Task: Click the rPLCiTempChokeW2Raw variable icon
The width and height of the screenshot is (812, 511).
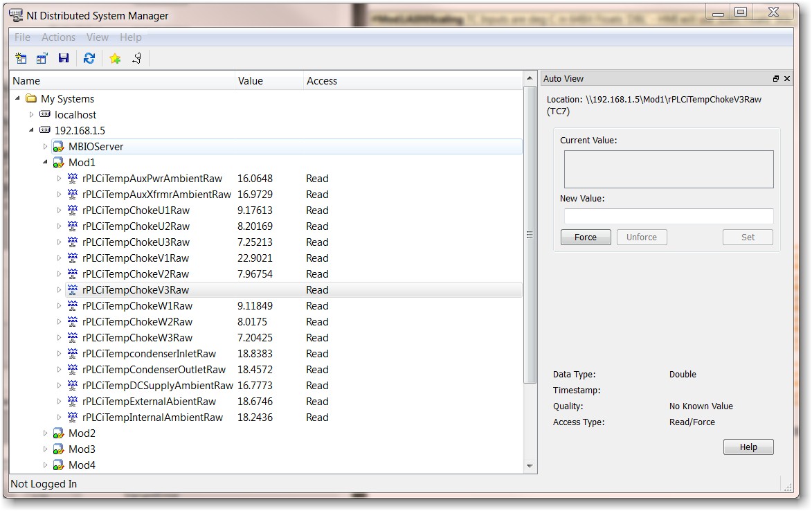Action: pyautogui.click(x=73, y=321)
